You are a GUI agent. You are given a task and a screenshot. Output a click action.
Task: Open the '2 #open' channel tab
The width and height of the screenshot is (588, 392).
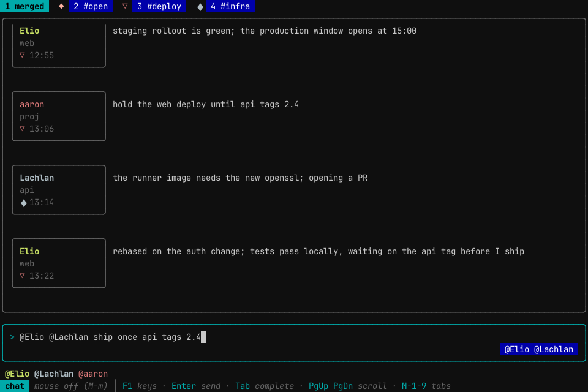[91, 6]
